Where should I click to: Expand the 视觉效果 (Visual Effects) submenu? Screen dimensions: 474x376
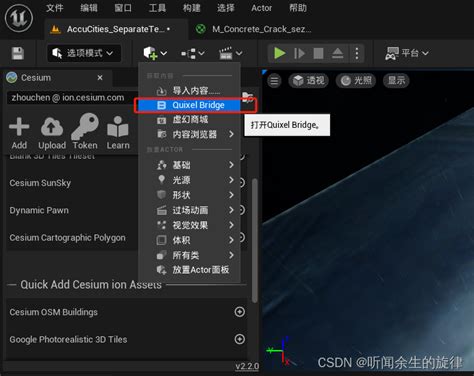pyautogui.click(x=189, y=225)
